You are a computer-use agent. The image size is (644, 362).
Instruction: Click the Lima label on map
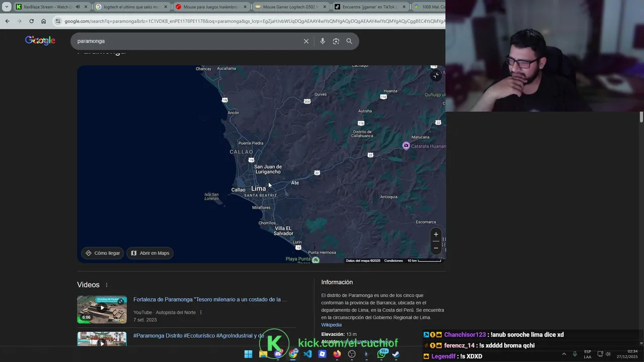258,189
